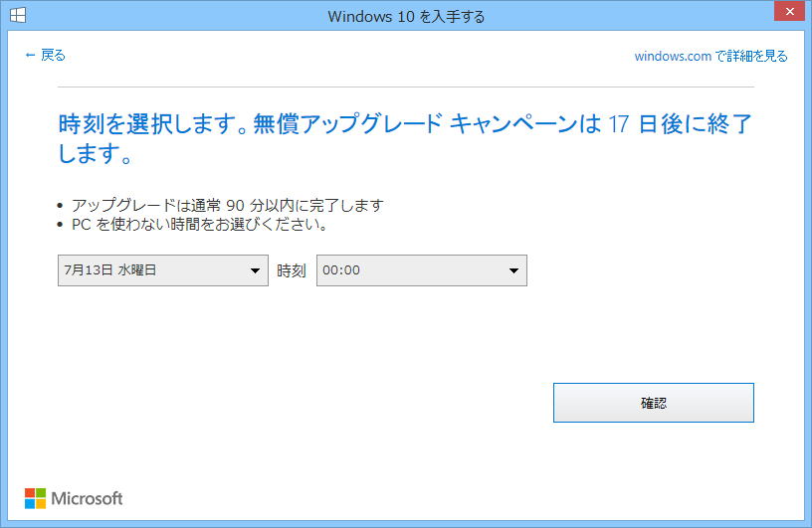Open 'windows.com で詳細を見る' link

point(710,56)
